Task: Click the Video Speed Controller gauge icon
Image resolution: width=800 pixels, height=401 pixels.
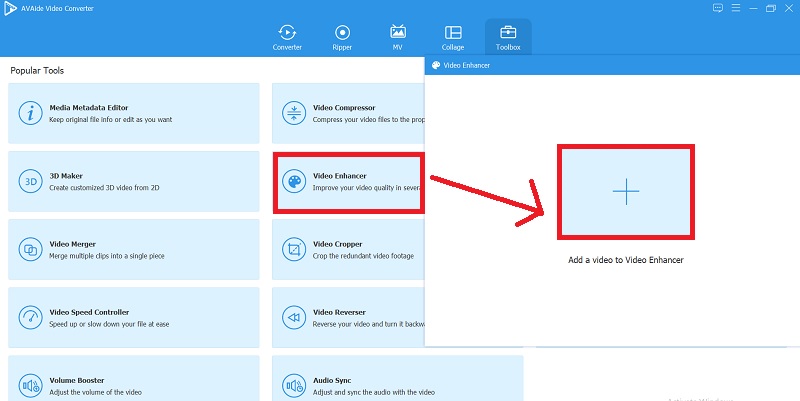Action: (31, 318)
